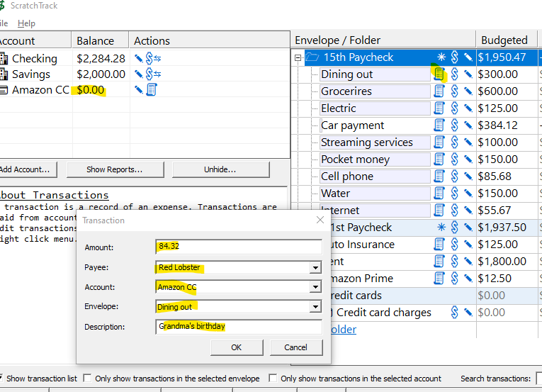Close the Transaction dialog with X
The image size is (542, 392).
click(x=320, y=220)
